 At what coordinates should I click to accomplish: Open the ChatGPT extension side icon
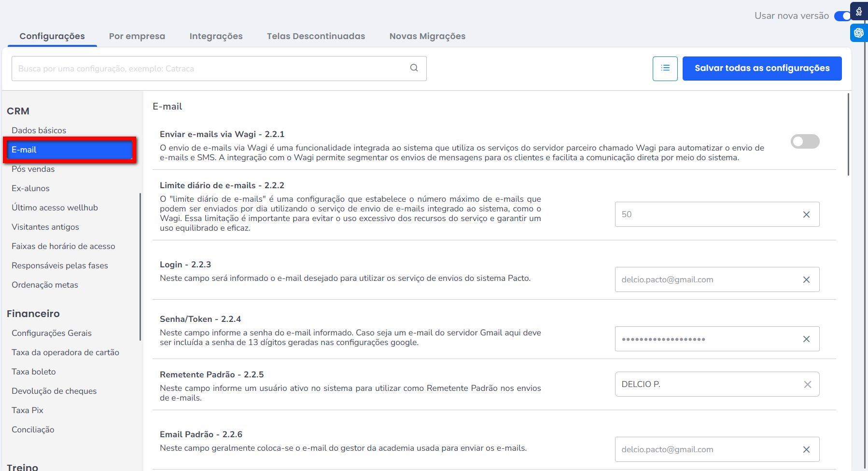tap(859, 33)
